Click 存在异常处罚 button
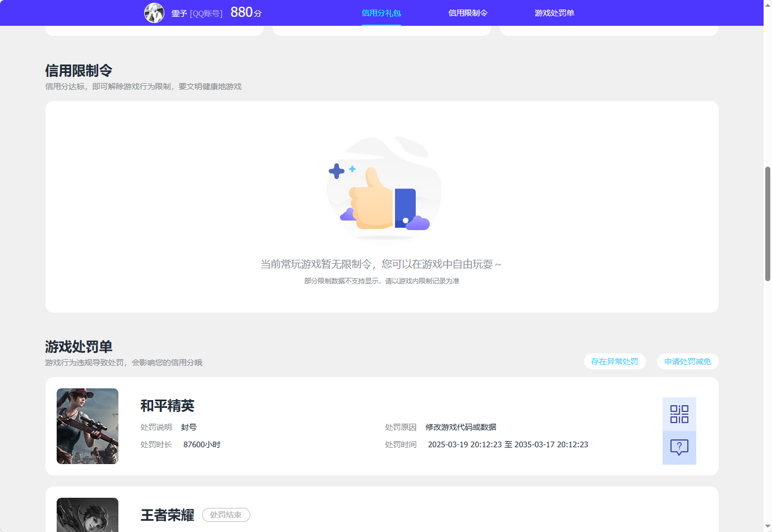This screenshot has height=532, width=772. [614, 361]
